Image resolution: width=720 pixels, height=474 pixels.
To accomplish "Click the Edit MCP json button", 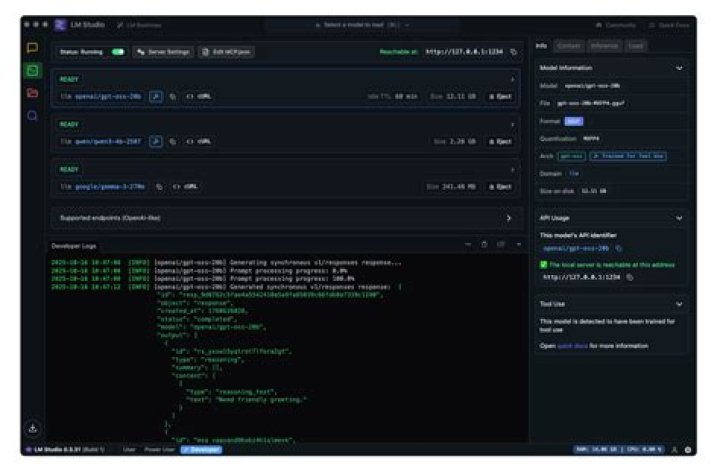I will pyautogui.click(x=227, y=52).
